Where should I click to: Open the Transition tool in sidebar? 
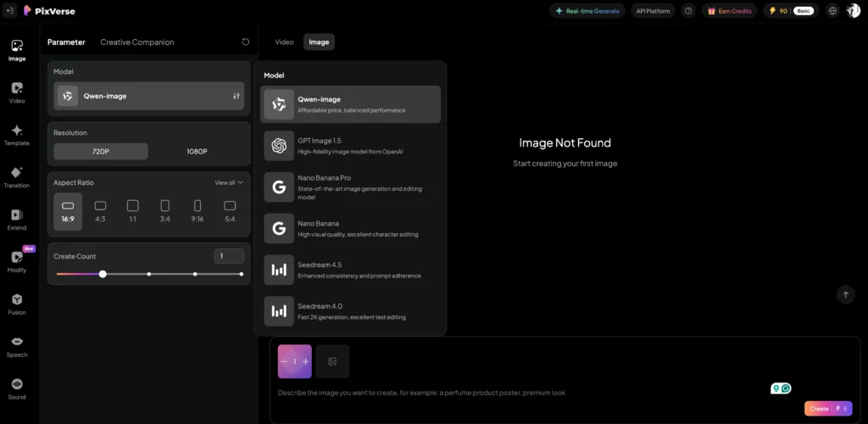[17, 177]
